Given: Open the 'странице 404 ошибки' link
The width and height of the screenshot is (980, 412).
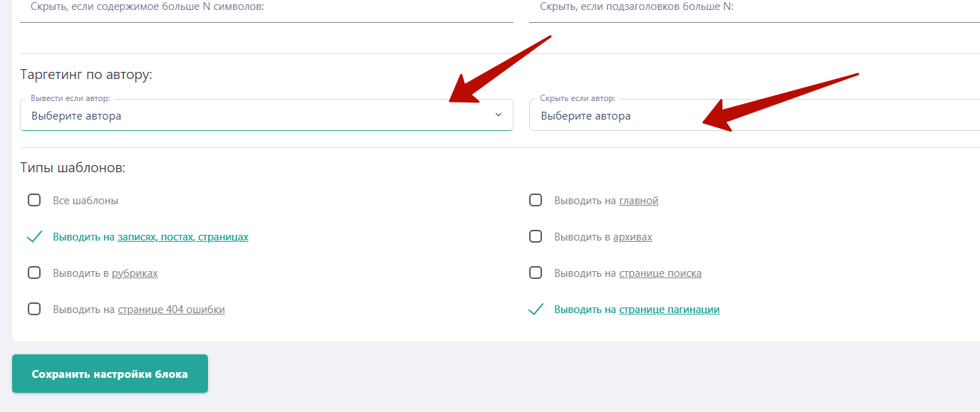Looking at the screenshot, I should tap(171, 310).
